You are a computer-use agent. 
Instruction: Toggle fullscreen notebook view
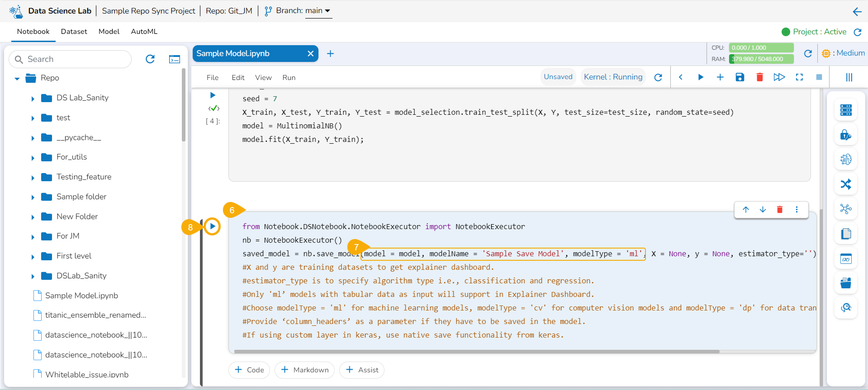click(799, 77)
